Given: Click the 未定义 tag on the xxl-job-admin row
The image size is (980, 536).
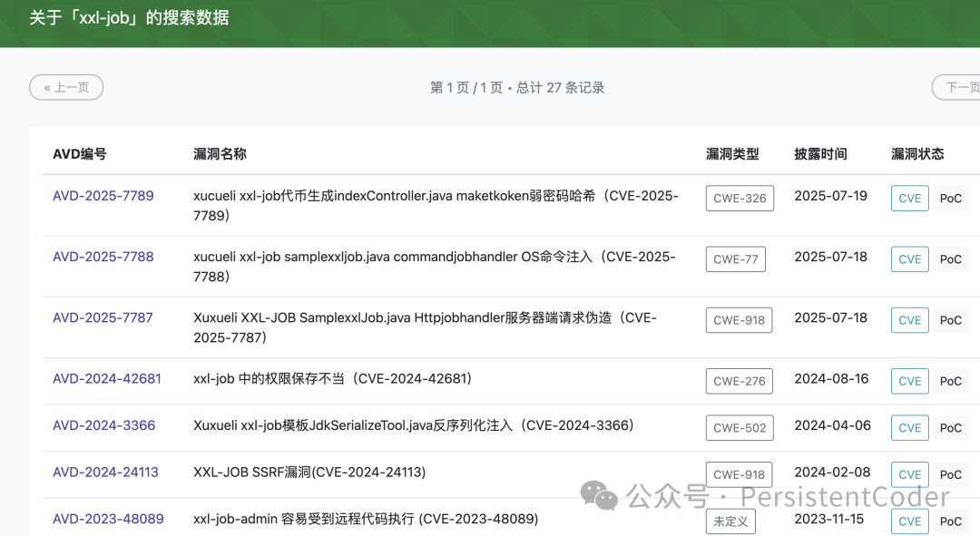Looking at the screenshot, I should pos(730,521).
